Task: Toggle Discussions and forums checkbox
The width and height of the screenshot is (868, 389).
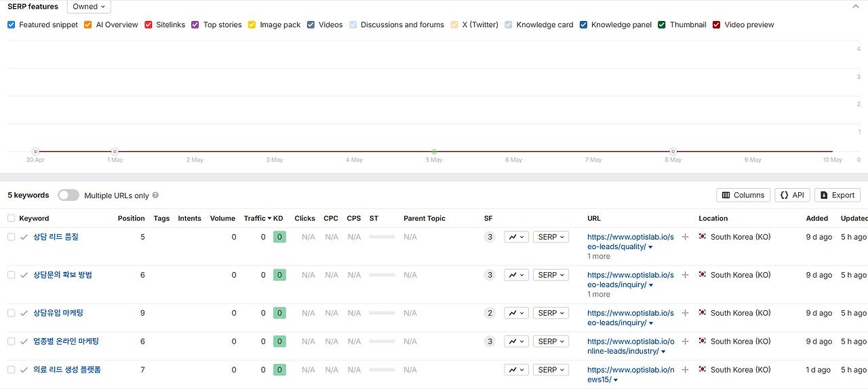Action: 353,24
